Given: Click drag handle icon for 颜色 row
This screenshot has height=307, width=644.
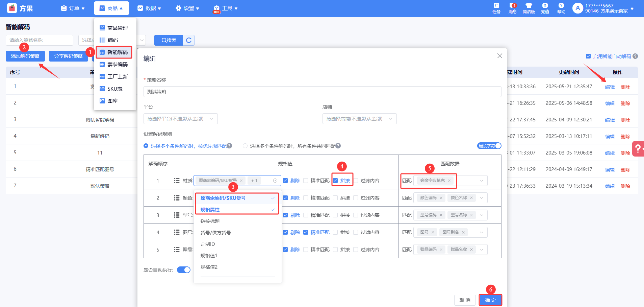Looking at the screenshot, I should (x=177, y=198).
